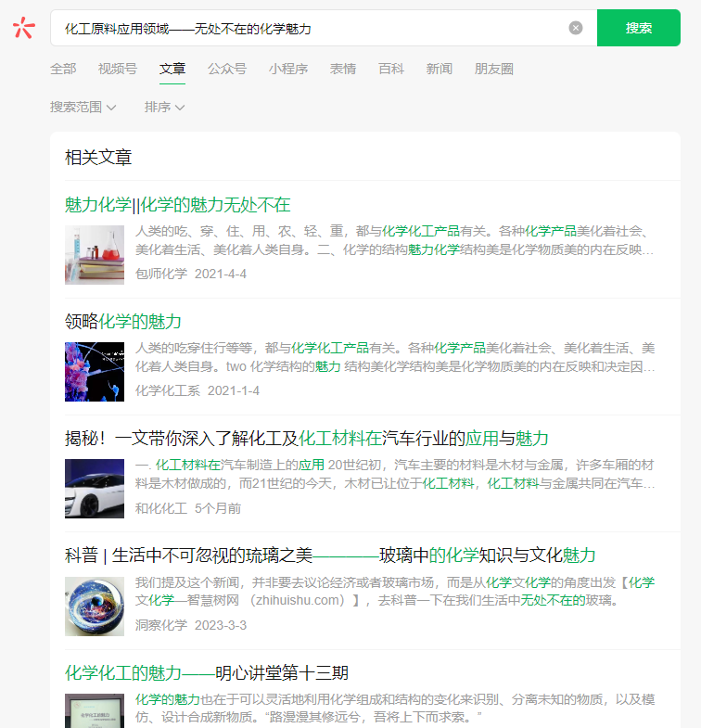
Task: Click the snippet starting 人类的吃、穿、住、用
Action: click(x=395, y=240)
